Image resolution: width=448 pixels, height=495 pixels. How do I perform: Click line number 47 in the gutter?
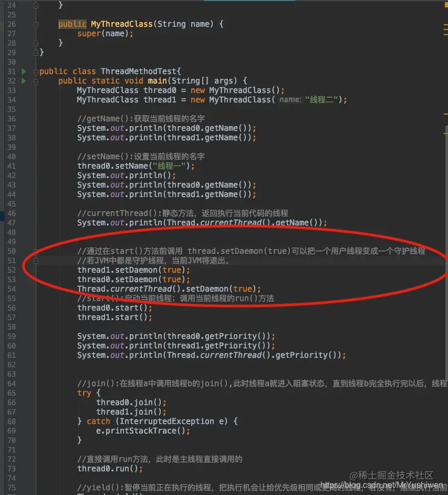(x=12, y=223)
